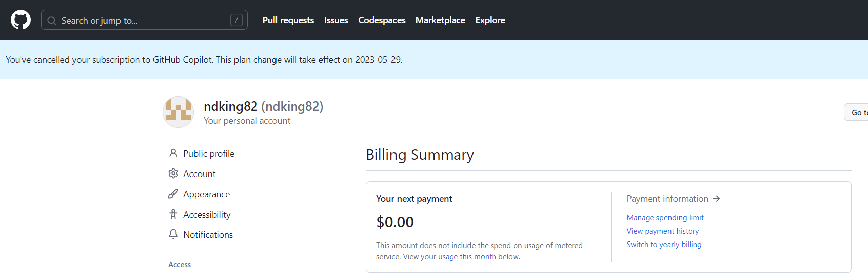Click the partially visible Go to button

[856, 112]
